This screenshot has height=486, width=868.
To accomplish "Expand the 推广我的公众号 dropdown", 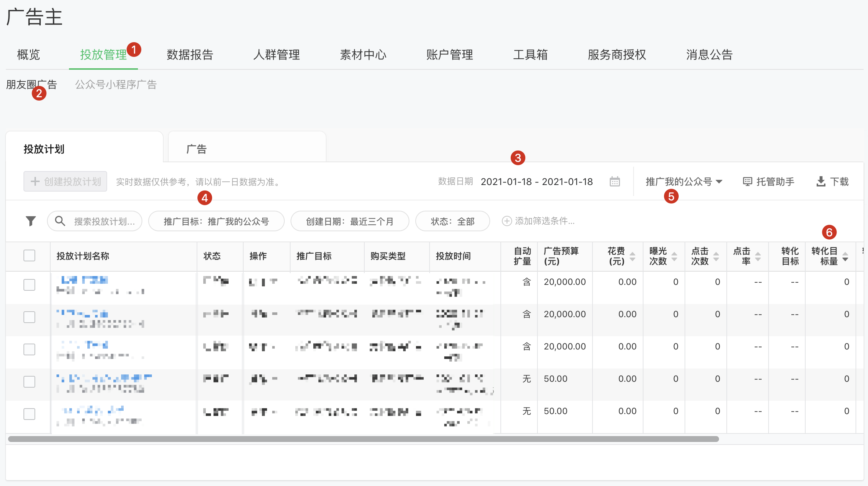I will point(684,182).
